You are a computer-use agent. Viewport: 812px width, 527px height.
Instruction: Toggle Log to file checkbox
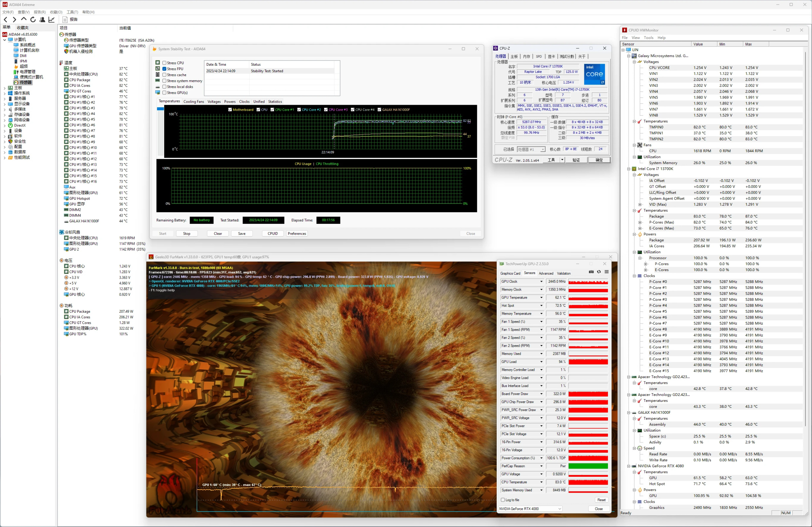coord(503,500)
